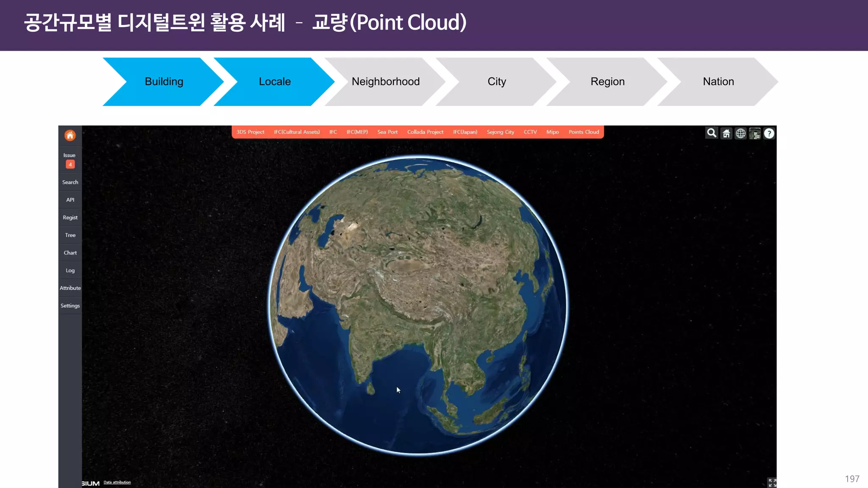Click the orange home icon in sidebar

(70, 136)
